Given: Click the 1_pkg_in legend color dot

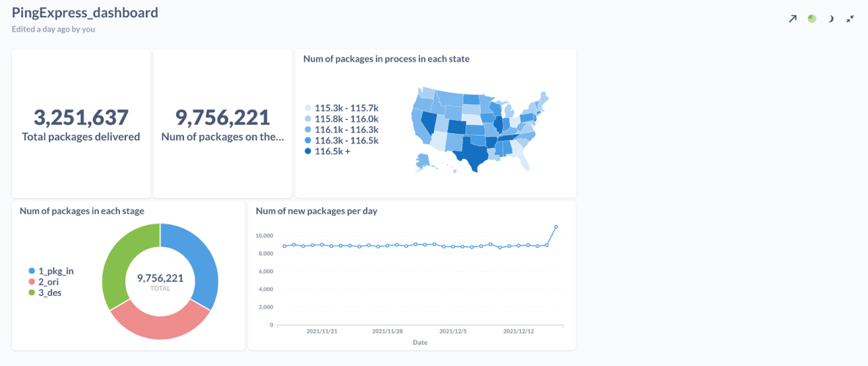Looking at the screenshot, I should click(32, 271).
